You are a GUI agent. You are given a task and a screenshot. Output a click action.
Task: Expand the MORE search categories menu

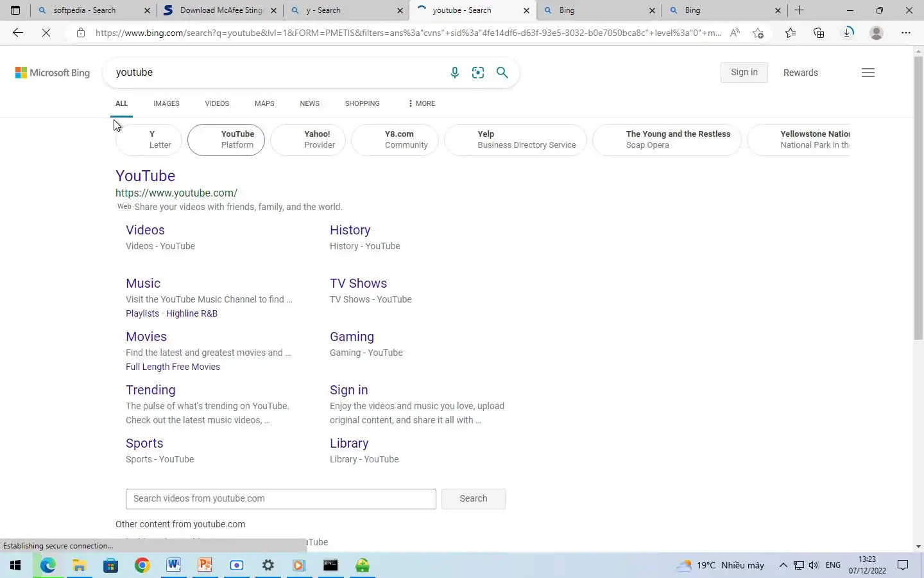(422, 103)
